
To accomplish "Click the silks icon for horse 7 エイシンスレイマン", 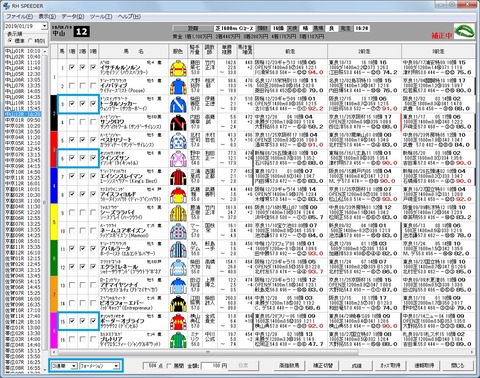I will tap(178, 176).
